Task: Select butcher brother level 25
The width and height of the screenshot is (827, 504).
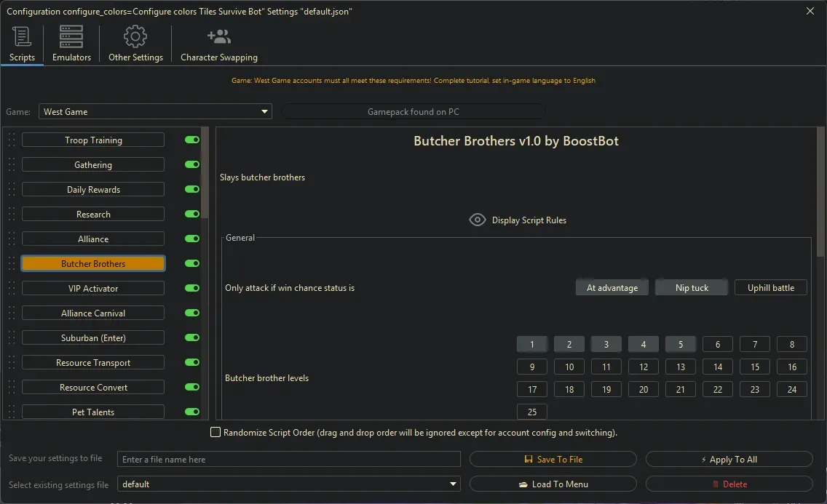Action: tap(531, 412)
